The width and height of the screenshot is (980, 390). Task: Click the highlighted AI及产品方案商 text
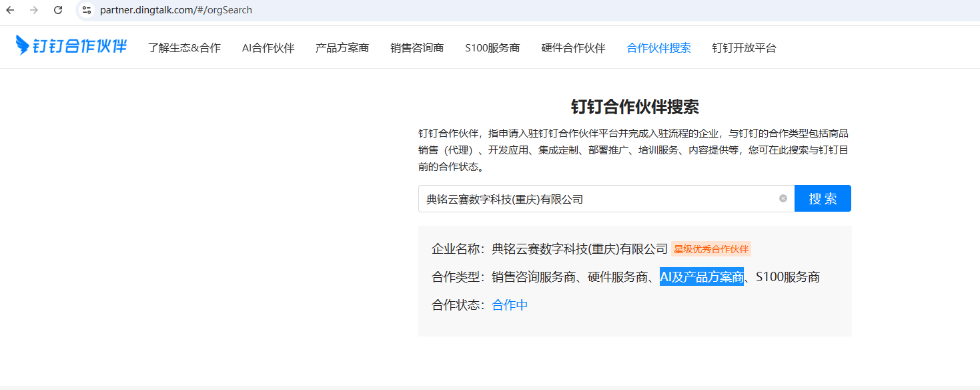click(x=702, y=276)
